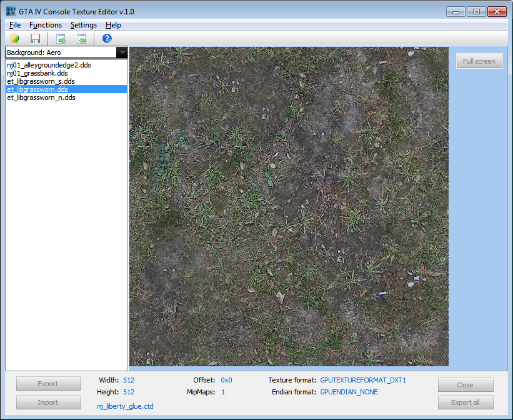The image size is (513, 420).
Task: Click the save floppy disk icon
Action: (35, 39)
